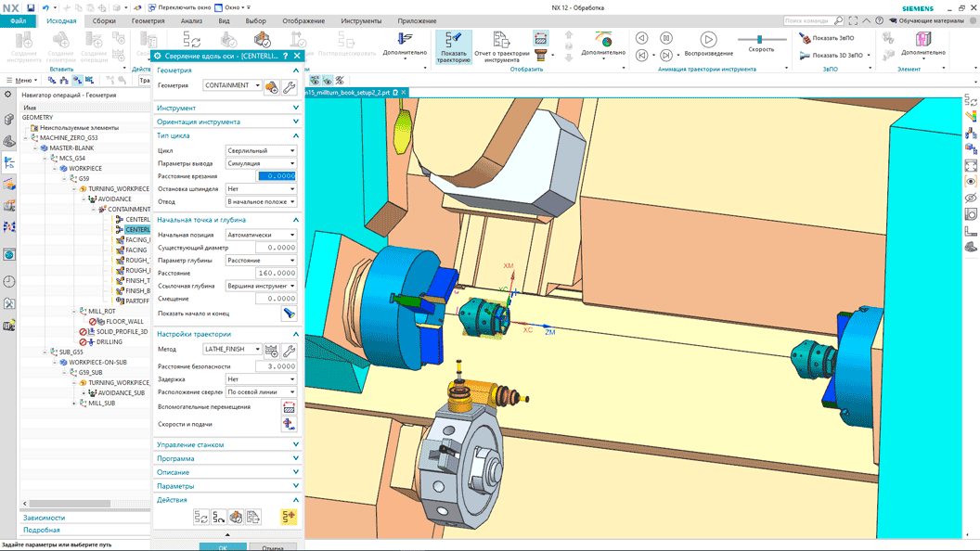Screen dimensions: 980x551
Task: Click Показать 3D ЗвПО icon
Action: click(805, 56)
